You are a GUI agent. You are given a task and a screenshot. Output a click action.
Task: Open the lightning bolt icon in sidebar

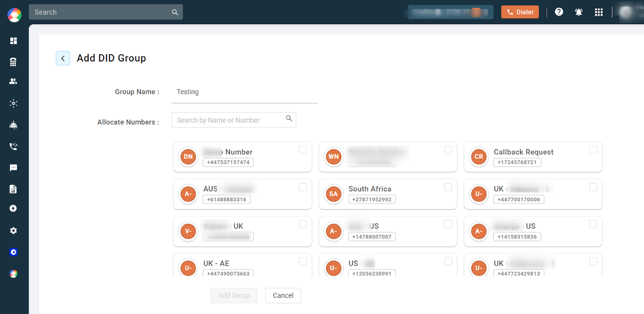[13, 208]
